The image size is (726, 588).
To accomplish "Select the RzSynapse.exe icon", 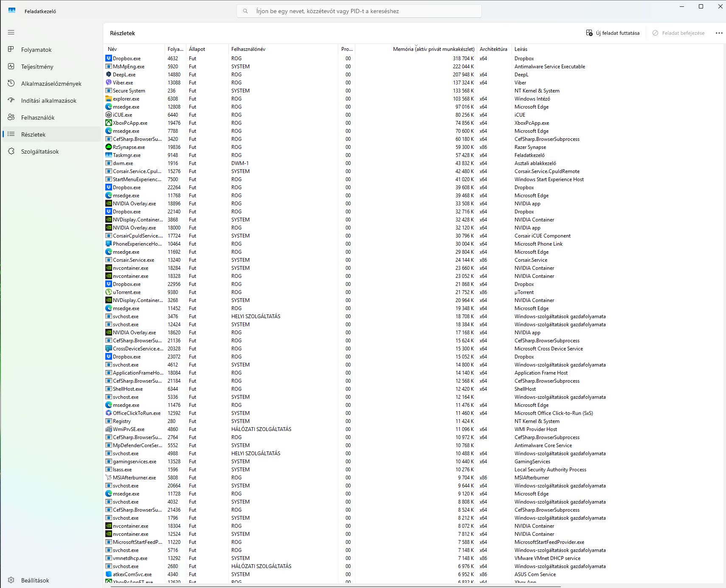I will click(109, 147).
